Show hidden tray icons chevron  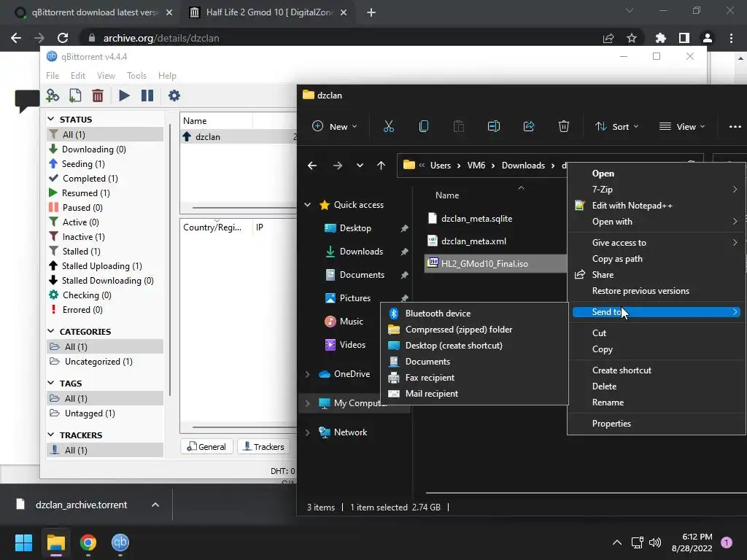click(x=617, y=542)
